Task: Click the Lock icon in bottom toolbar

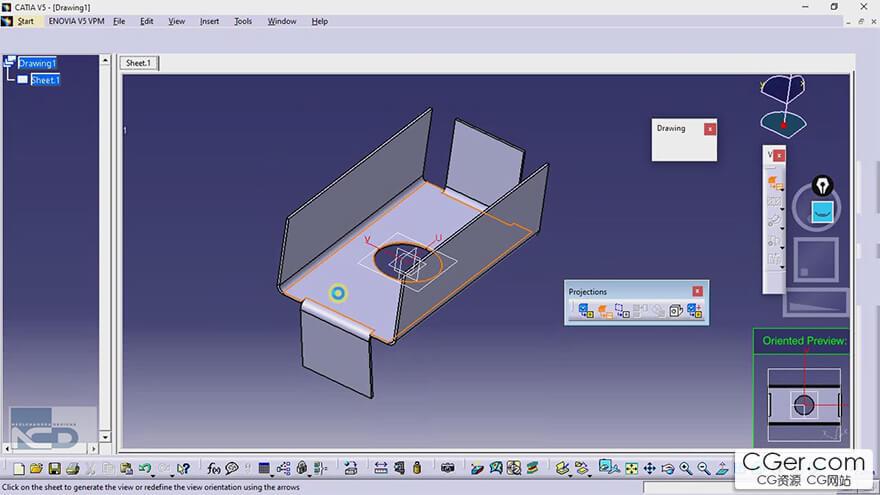Action: 302,468
